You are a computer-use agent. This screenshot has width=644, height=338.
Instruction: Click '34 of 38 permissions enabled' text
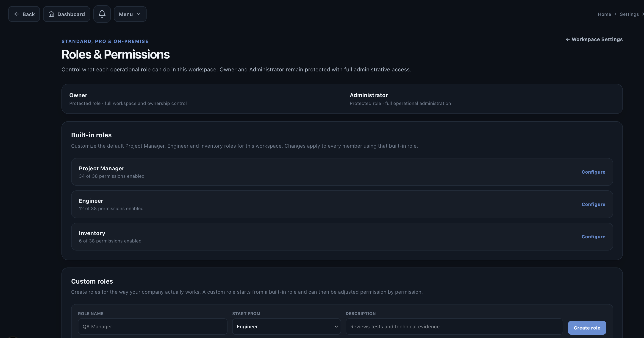112,176
